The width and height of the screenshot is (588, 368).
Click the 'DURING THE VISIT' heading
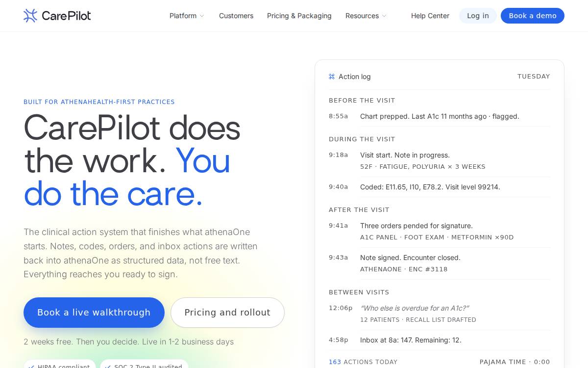pos(362,139)
